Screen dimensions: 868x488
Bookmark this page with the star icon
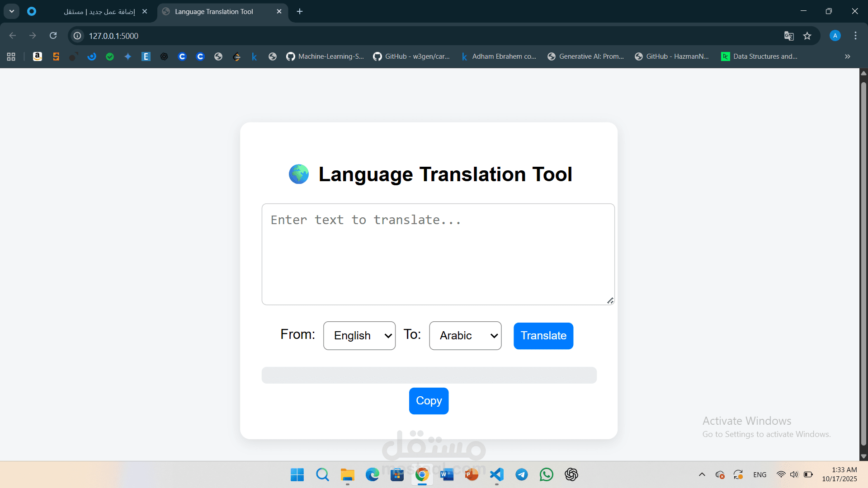(x=807, y=36)
